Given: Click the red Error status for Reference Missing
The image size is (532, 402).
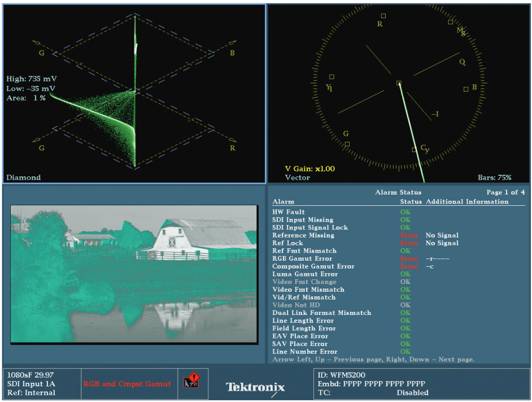Looking at the screenshot, I should [x=409, y=236].
